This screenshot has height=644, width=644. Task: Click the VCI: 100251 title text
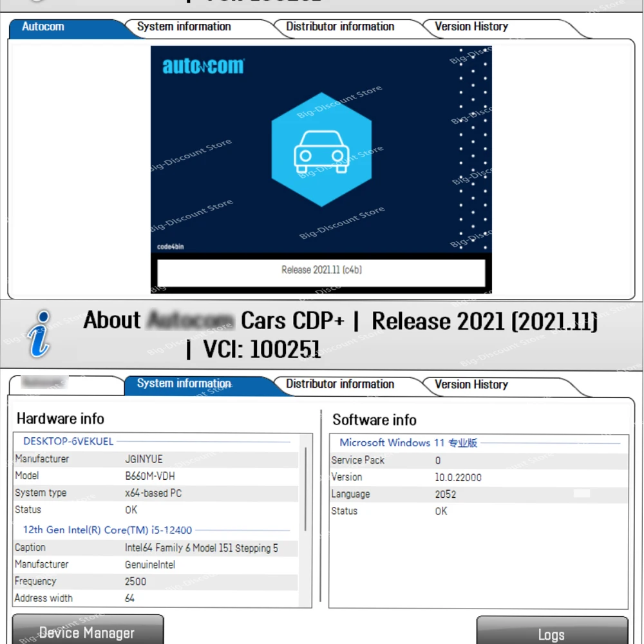coord(261,350)
